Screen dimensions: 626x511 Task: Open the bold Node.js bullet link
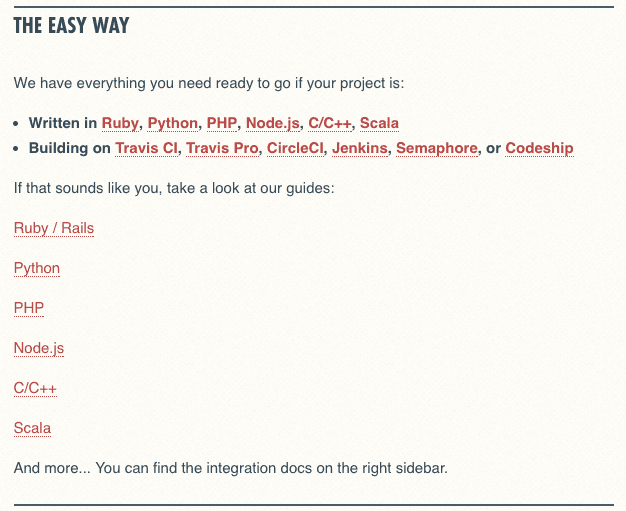(x=273, y=123)
